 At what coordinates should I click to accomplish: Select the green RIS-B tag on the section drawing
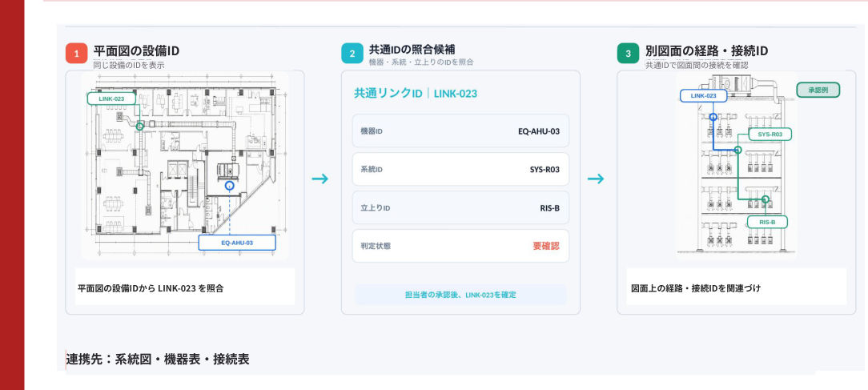pos(766,222)
